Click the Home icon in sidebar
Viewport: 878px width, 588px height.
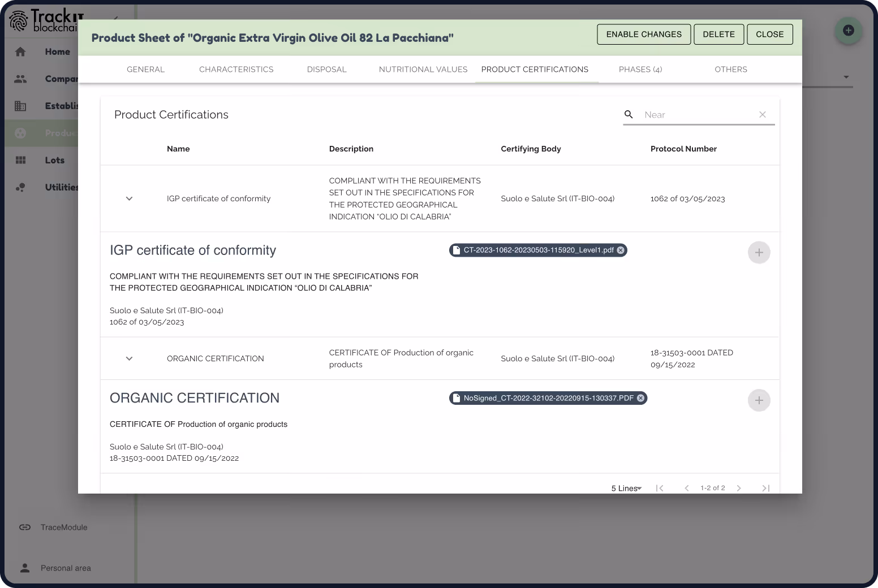pyautogui.click(x=20, y=52)
